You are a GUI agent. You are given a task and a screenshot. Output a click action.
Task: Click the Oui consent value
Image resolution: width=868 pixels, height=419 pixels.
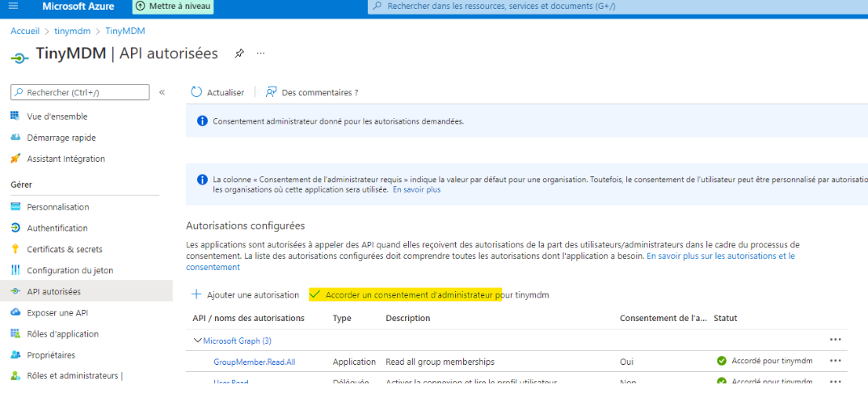626,362
